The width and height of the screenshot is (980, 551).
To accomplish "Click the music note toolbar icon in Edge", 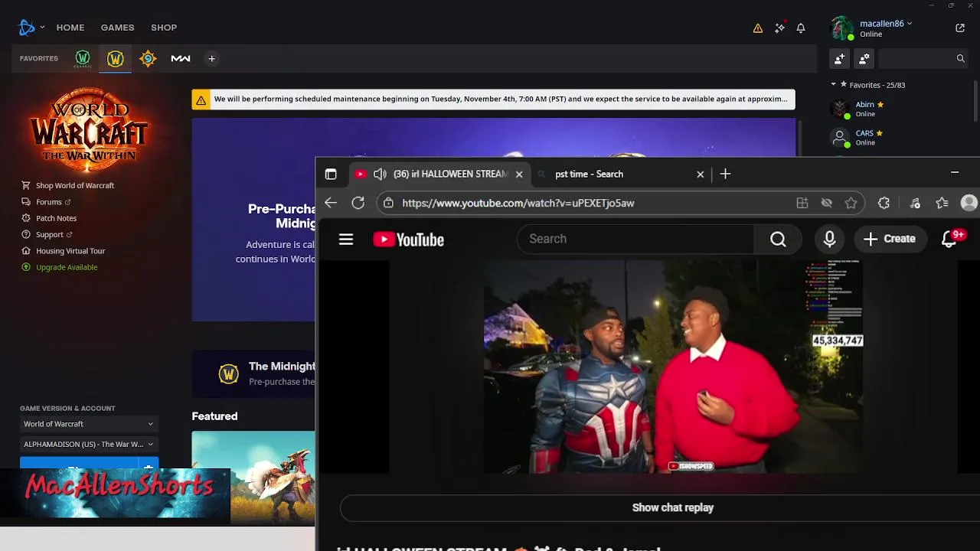I will click(915, 203).
